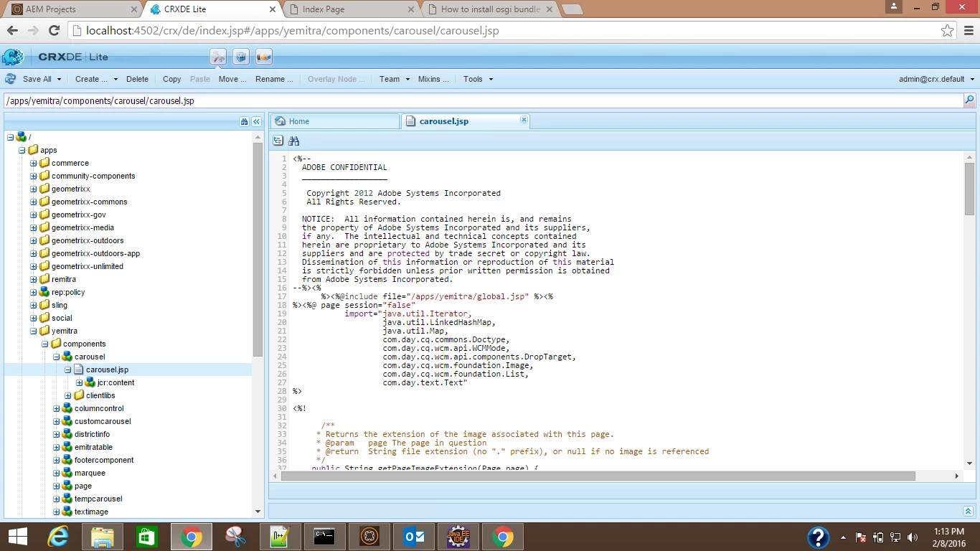Screen dimensions: 980x551
Task: Reload the browser page
Action: coord(54,31)
